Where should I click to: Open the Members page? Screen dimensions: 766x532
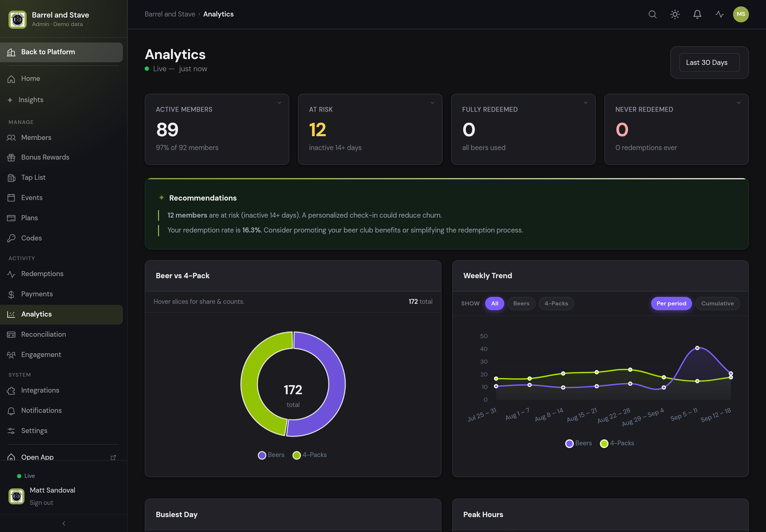(62, 138)
